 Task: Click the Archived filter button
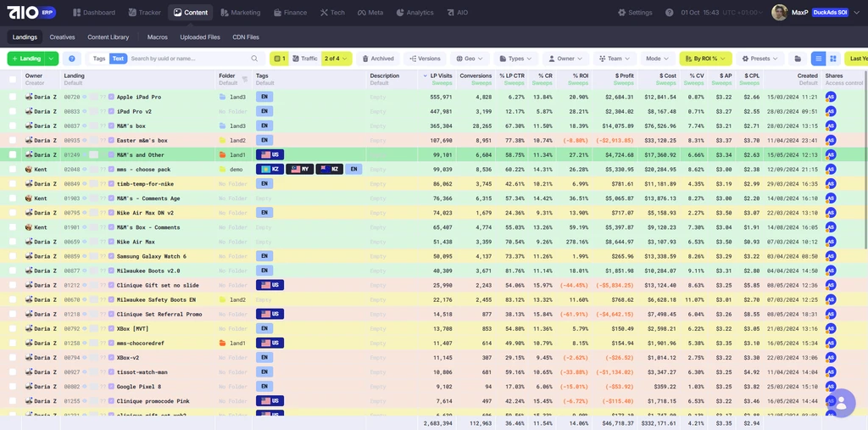point(378,59)
